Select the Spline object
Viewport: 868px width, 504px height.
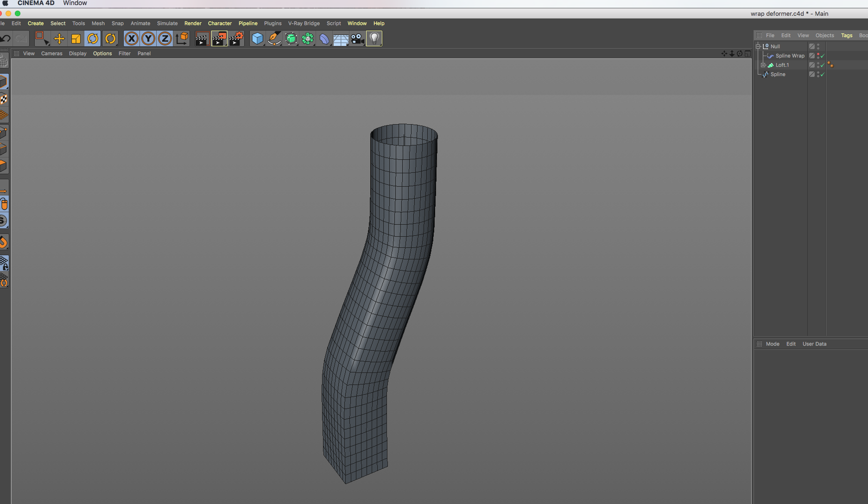(778, 74)
